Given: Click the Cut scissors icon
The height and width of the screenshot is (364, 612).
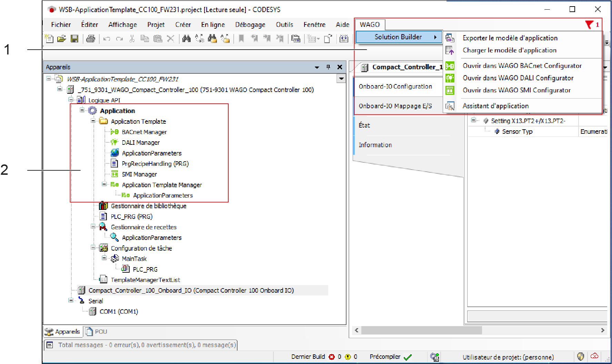Looking at the screenshot, I should point(132,39).
